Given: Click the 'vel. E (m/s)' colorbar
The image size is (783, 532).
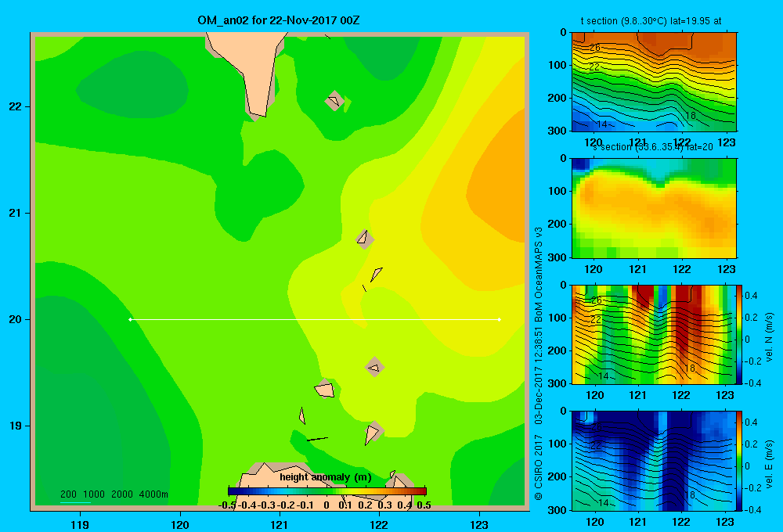Looking at the screenshot, I should tap(739, 461).
